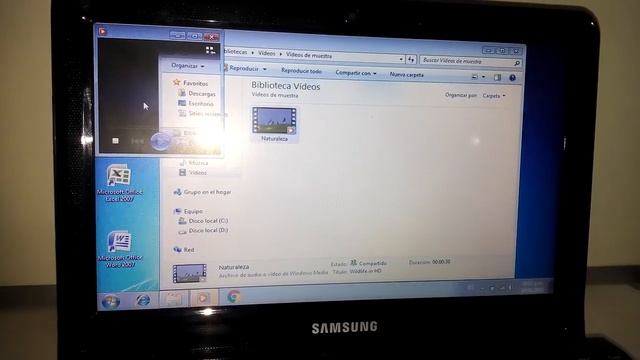Click the previous track button in media player
Screen dimensions: 640x360
point(137,141)
